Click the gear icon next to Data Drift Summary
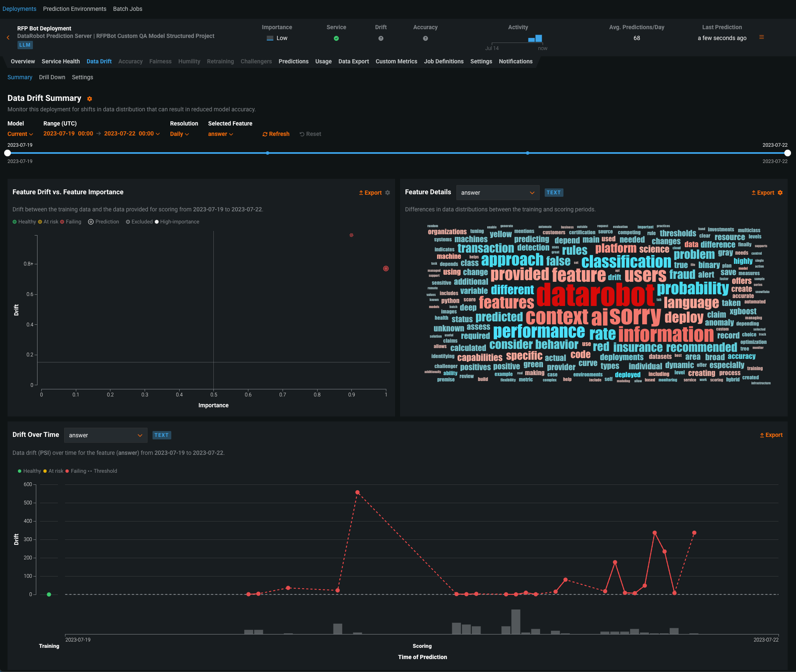The image size is (796, 672). [x=90, y=99]
